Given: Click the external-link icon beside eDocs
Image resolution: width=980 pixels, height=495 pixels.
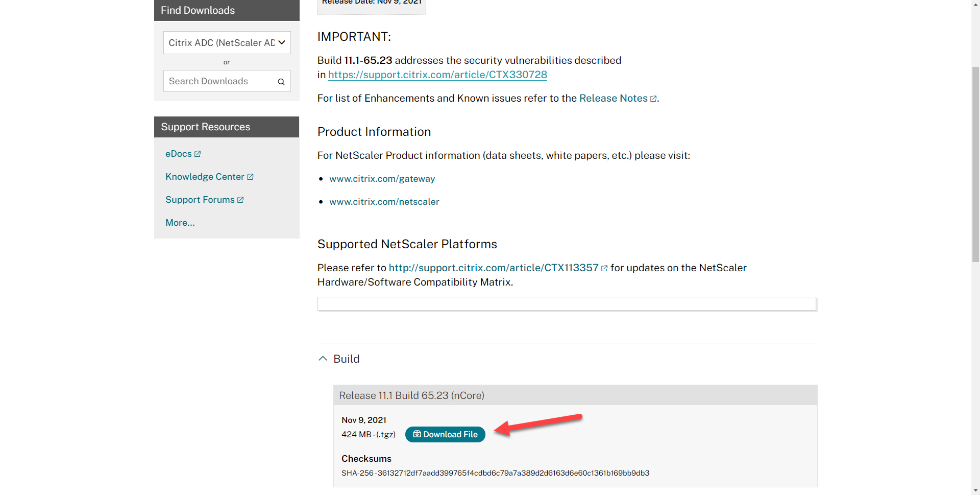Looking at the screenshot, I should [198, 154].
